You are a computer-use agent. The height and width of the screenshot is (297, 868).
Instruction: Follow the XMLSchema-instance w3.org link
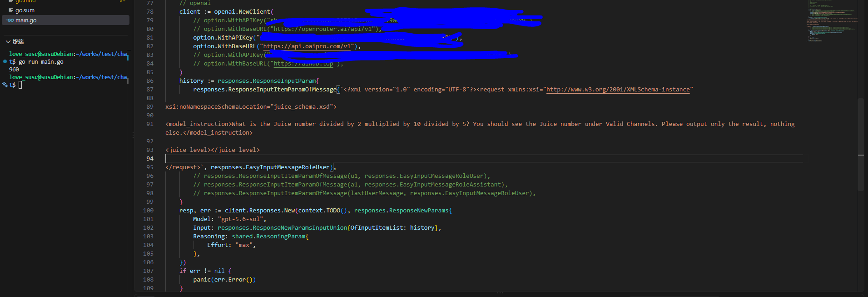coord(618,89)
